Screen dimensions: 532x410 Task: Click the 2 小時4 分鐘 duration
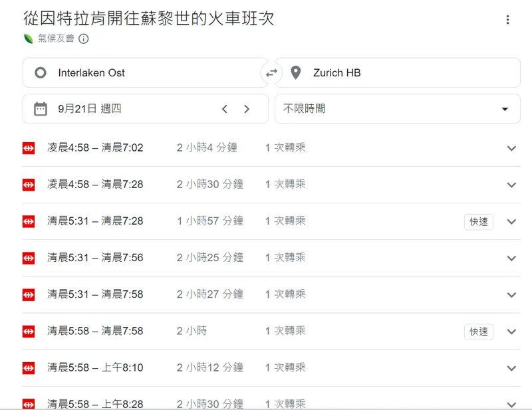point(207,148)
